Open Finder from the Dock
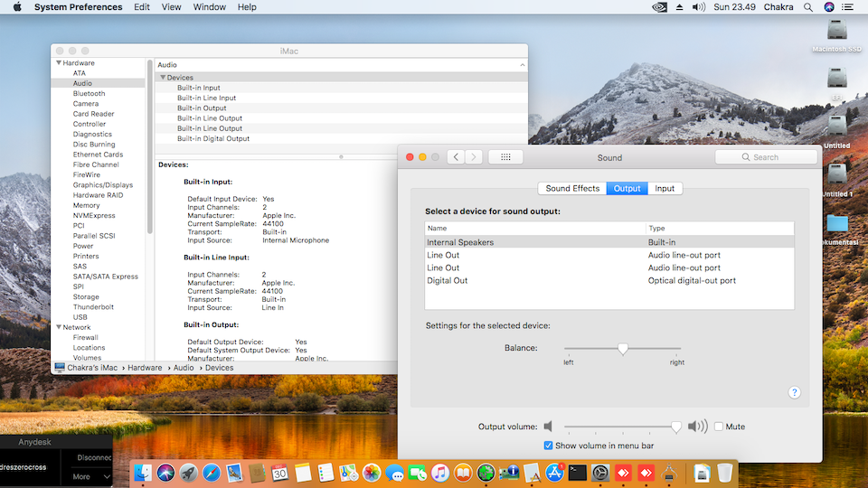The width and height of the screenshot is (868, 488). [143, 473]
